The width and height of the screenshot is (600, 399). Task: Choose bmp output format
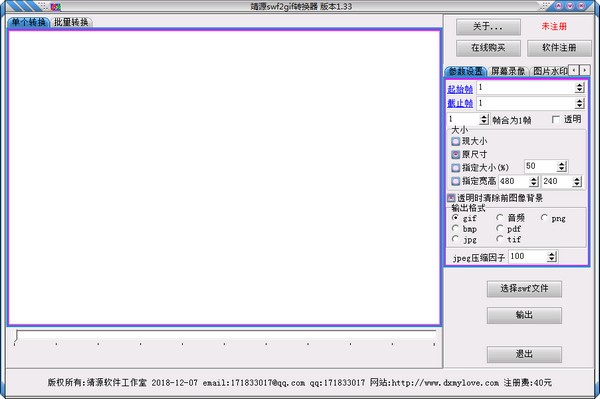click(455, 228)
